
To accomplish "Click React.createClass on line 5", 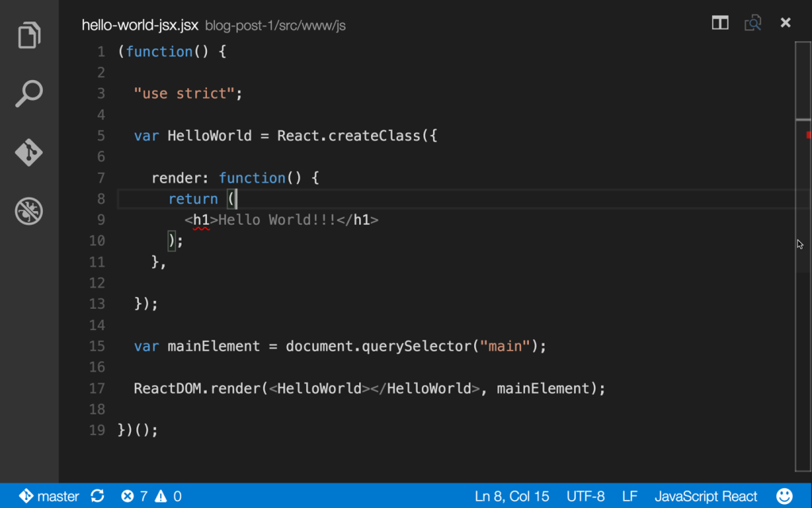I will click(x=349, y=136).
